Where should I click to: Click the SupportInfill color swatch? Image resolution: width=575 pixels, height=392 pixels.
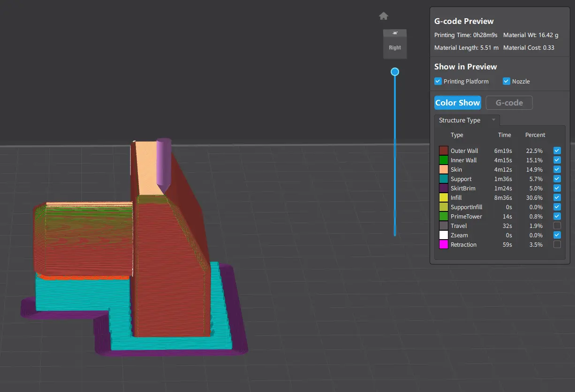(444, 207)
